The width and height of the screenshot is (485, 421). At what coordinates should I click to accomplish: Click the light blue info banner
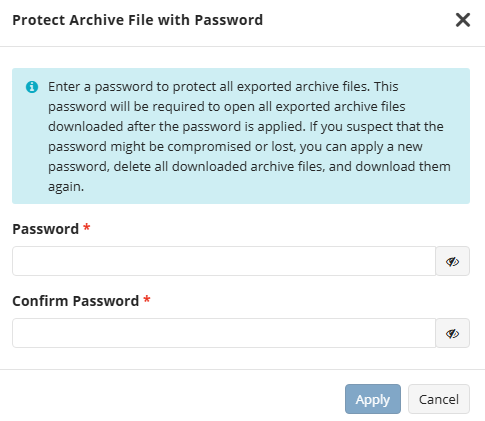point(241,136)
